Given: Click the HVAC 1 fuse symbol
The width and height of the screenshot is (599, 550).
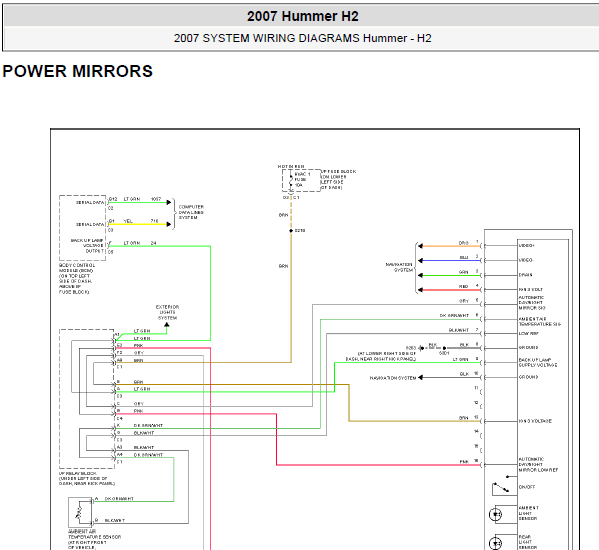Looking at the screenshot, I should pyautogui.click(x=291, y=181).
